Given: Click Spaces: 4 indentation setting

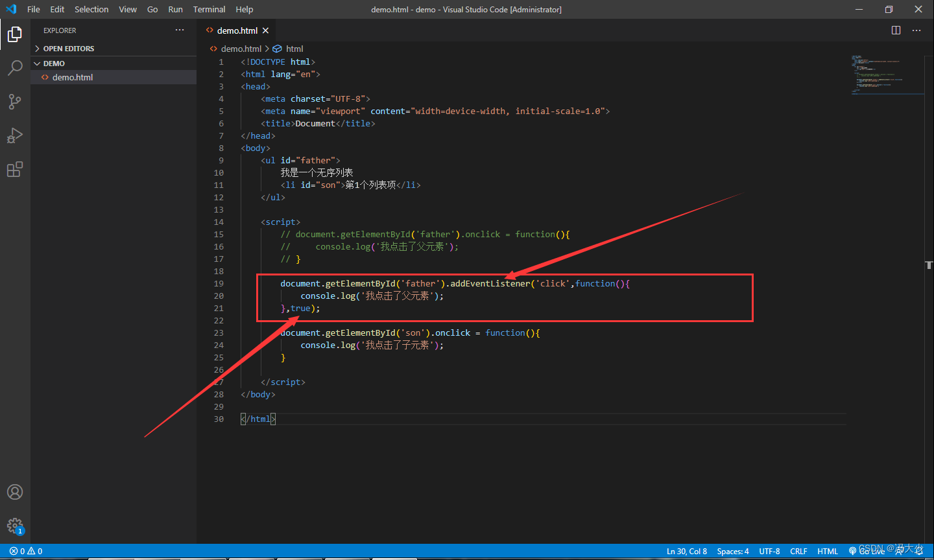Looking at the screenshot, I should pos(733,552).
